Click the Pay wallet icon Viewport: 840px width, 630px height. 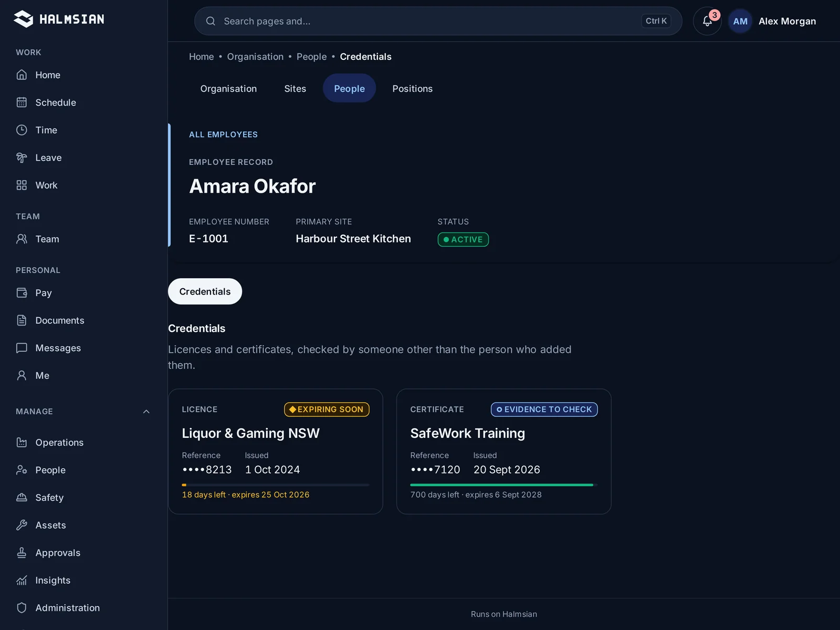click(x=22, y=293)
